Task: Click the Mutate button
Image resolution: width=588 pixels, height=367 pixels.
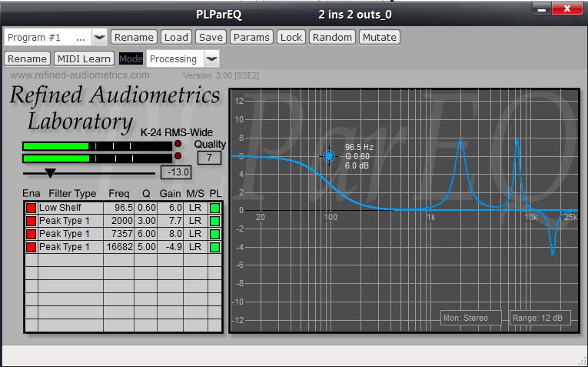Action: (379, 37)
